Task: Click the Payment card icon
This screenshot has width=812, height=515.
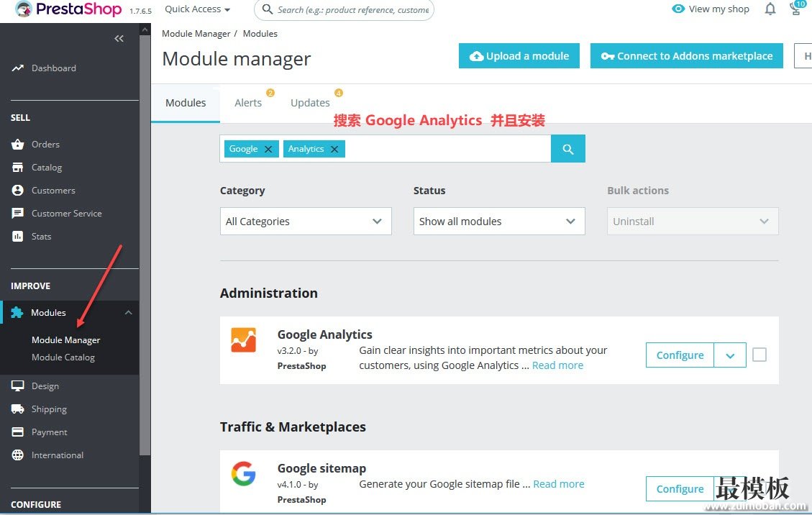Action: click(17, 432)
